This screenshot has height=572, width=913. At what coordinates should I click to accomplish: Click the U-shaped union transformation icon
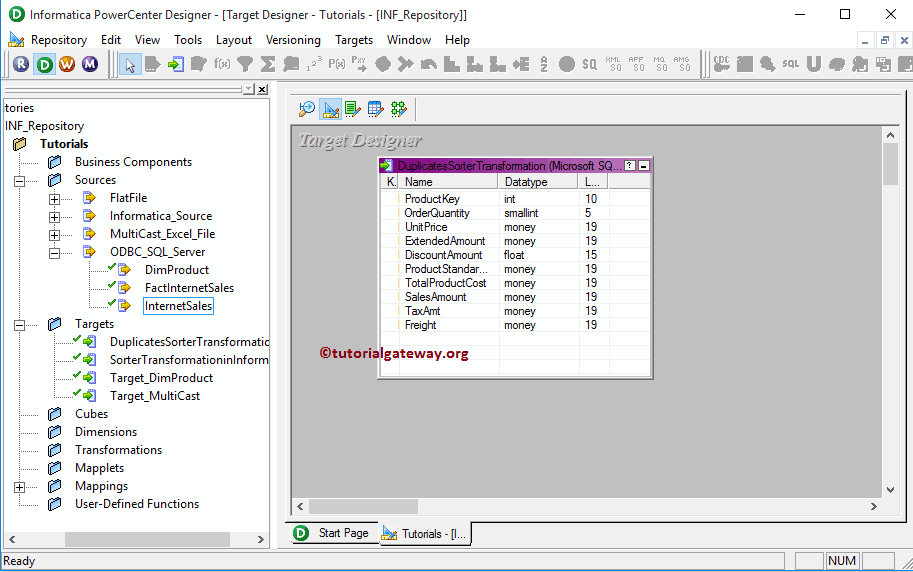point(813,64)
